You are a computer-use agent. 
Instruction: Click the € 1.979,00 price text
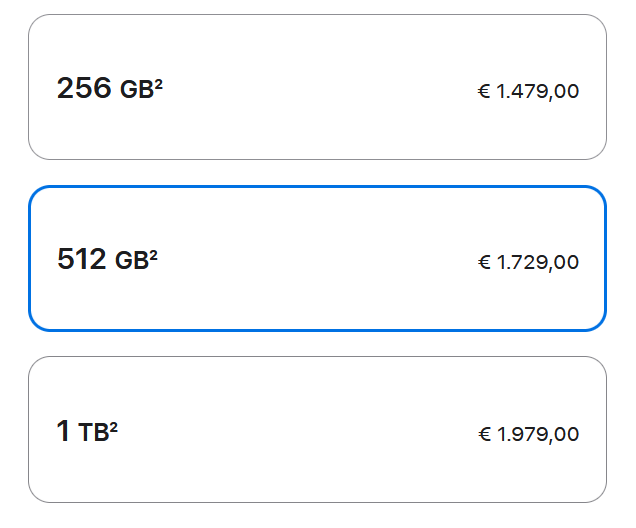(528, 434)
